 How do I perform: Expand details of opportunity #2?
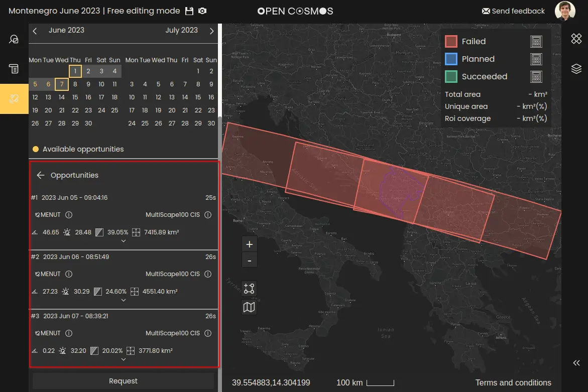tap(124, 301)
